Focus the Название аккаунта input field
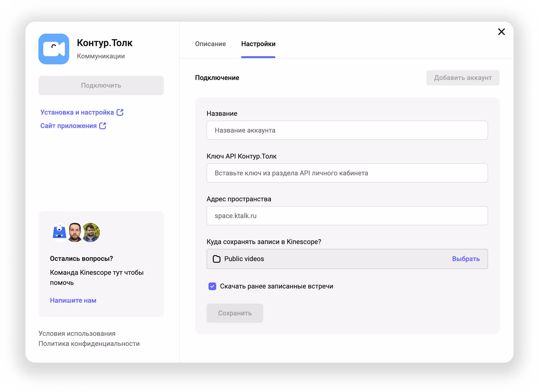Viewport: 539px width, 392px height. tap(347, 130)
